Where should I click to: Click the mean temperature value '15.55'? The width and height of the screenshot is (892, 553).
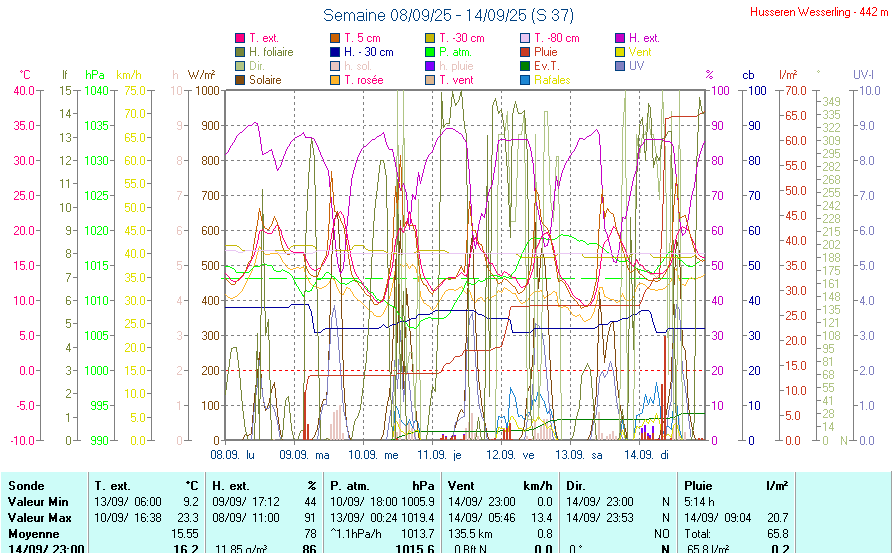point(185,534)
